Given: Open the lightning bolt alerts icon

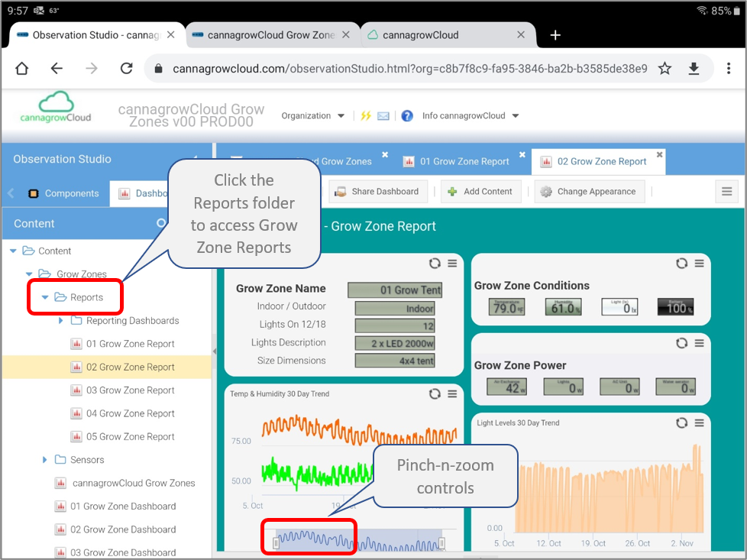Looking at the screenshot, I should (366, 116).
